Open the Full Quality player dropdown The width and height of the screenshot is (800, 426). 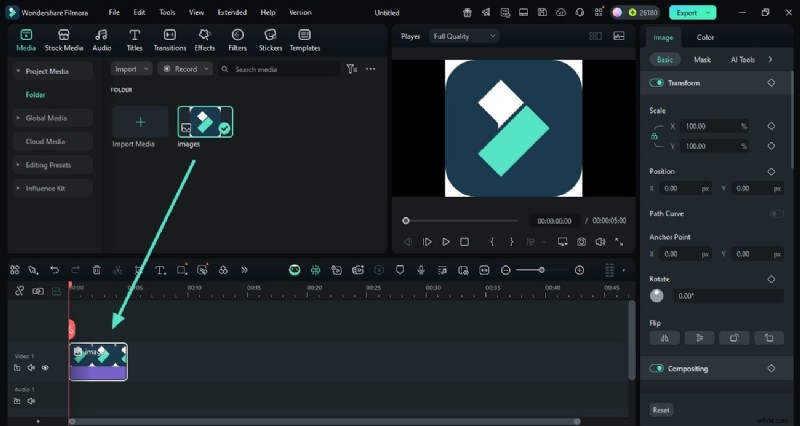point(464,36)
